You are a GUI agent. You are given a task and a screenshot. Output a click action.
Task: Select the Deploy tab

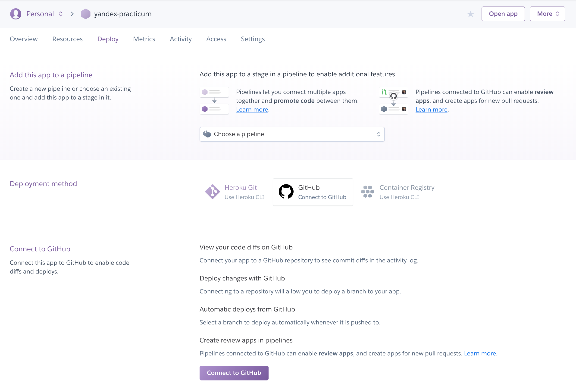coord(108,39)
